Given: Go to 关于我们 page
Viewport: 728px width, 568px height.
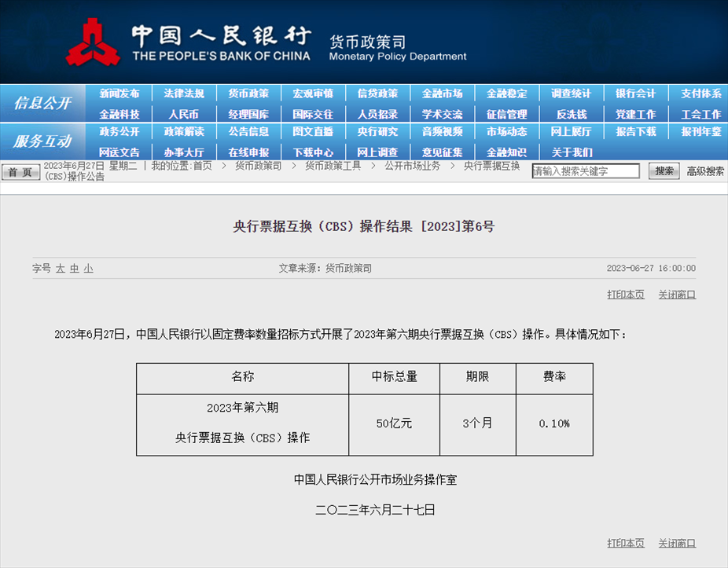Looking at the screenshot, I should pyautogui.click(x=572, y=152).
